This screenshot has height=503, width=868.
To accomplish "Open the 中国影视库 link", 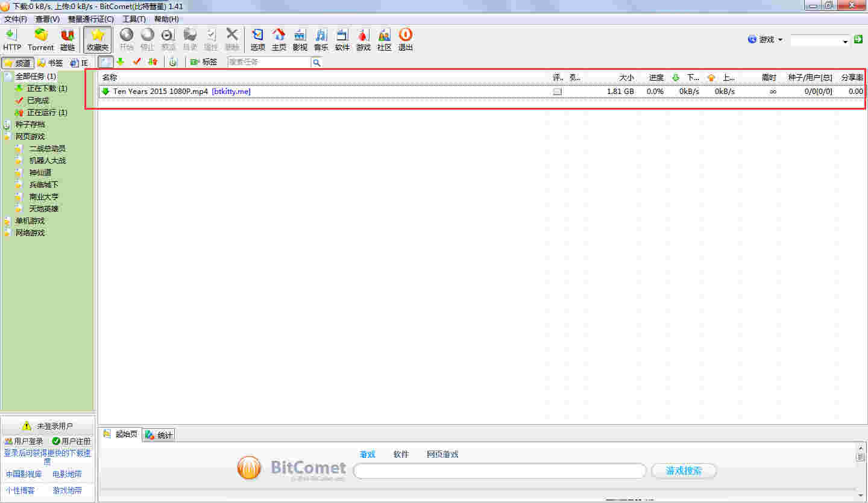I will coord(24,474).
